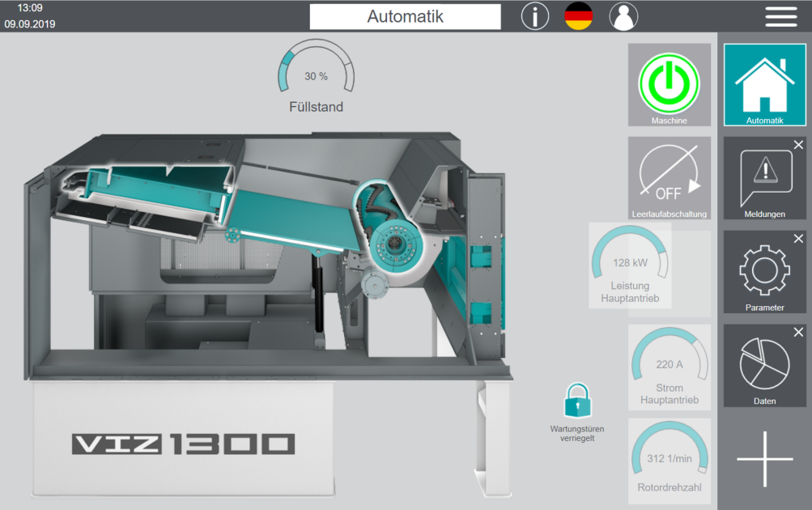Image resolution: width=812 pixels, height=510 pixels.
Task: Change the interface language via the German flag
Action: click(x=579, y=15)
